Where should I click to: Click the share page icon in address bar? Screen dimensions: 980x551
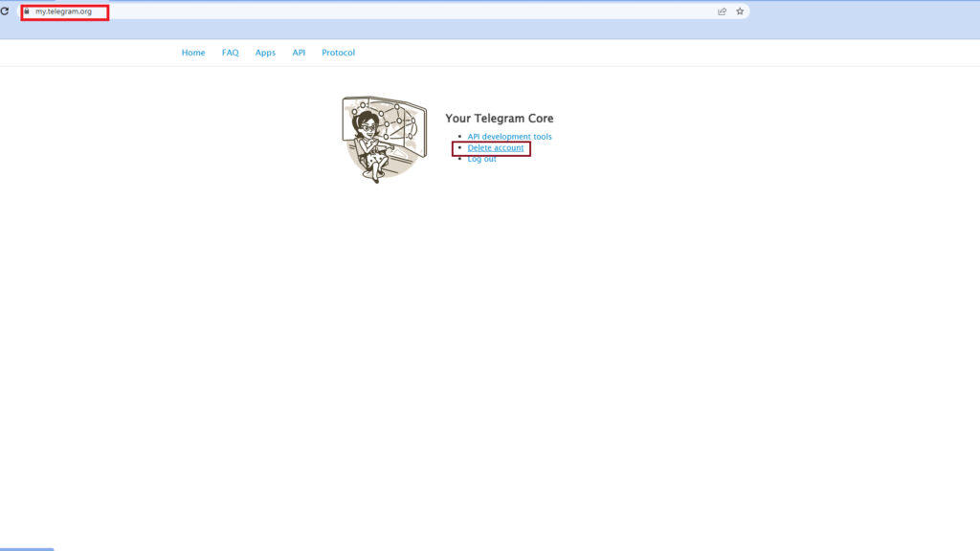coord(722,11)
